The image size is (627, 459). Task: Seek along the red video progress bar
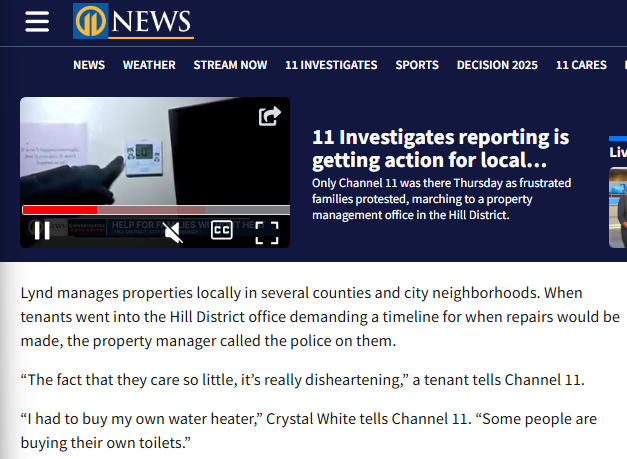(x=156, y=210)
